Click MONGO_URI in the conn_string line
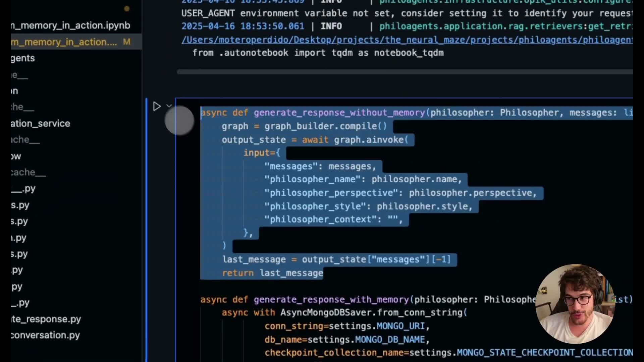 pos(400,326)
